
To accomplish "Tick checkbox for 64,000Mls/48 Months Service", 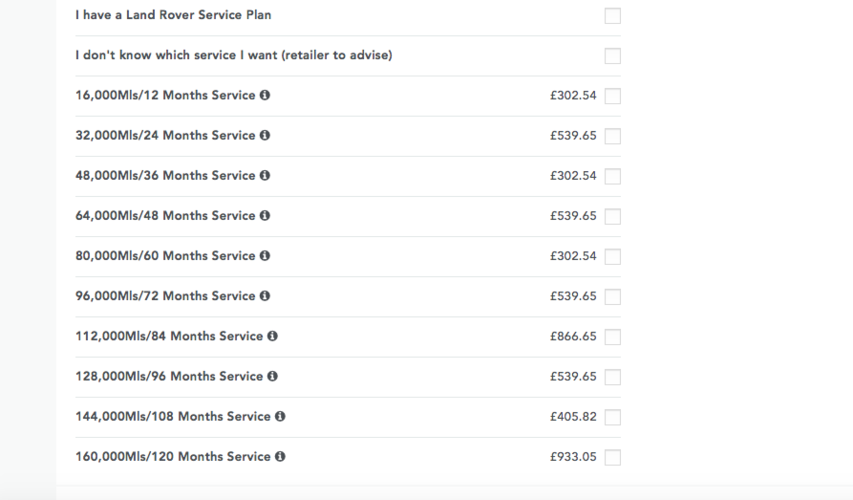I will [613, 217].
